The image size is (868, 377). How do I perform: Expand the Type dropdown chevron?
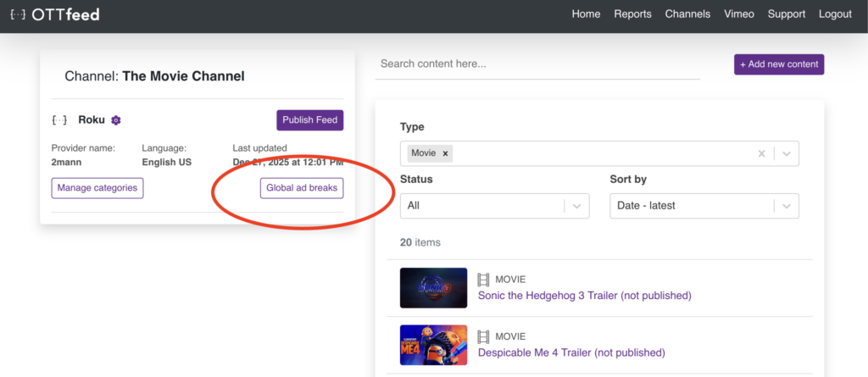click(x=786, y=153)
